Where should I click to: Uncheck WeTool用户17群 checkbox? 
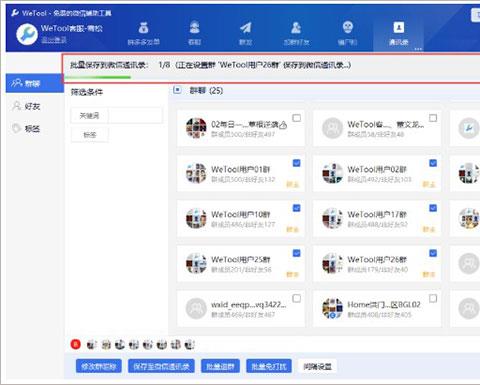tap(433, 208)
